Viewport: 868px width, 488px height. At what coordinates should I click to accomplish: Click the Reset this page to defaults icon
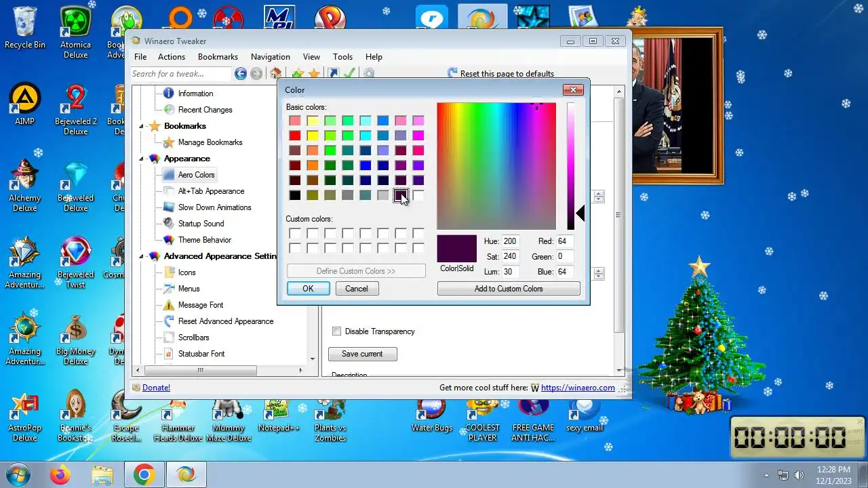[452, 73]
